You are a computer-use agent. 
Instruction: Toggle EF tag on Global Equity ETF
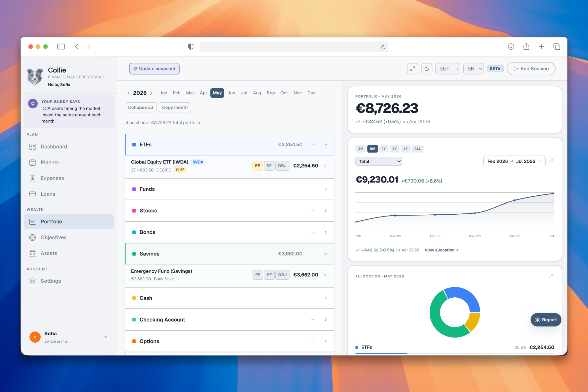pos(258,166)
